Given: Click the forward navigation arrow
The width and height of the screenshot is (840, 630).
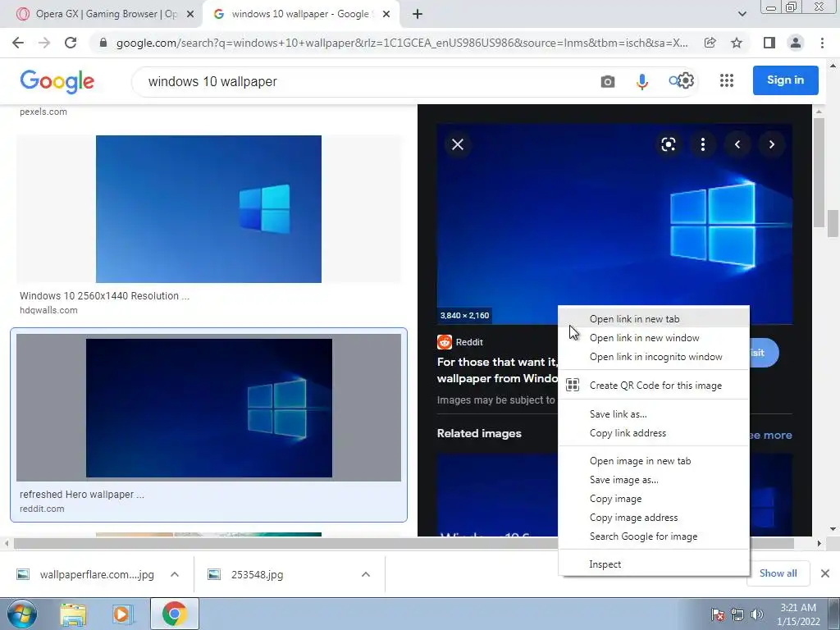Looking at the screenshot, I should pyautogui.click(x=44, y=43).
